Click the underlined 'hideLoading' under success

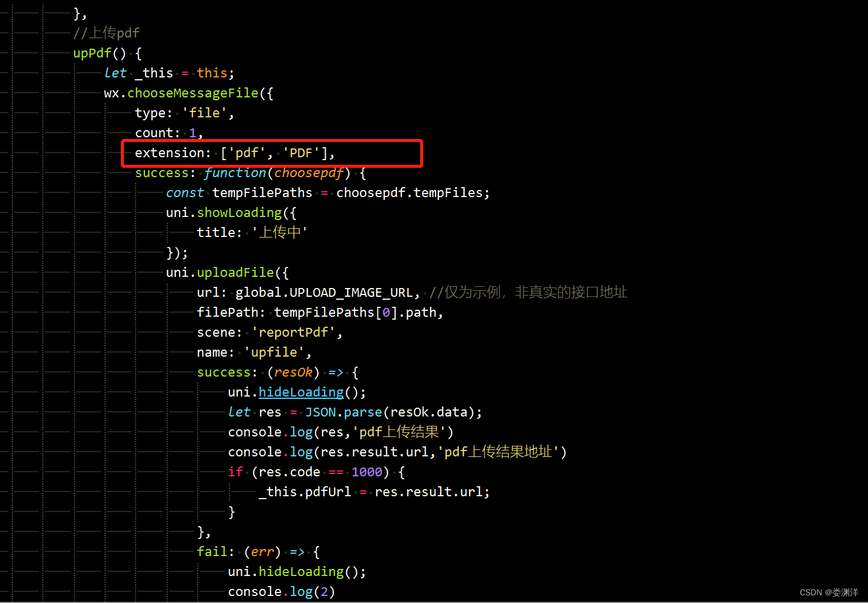click(301, 392)
